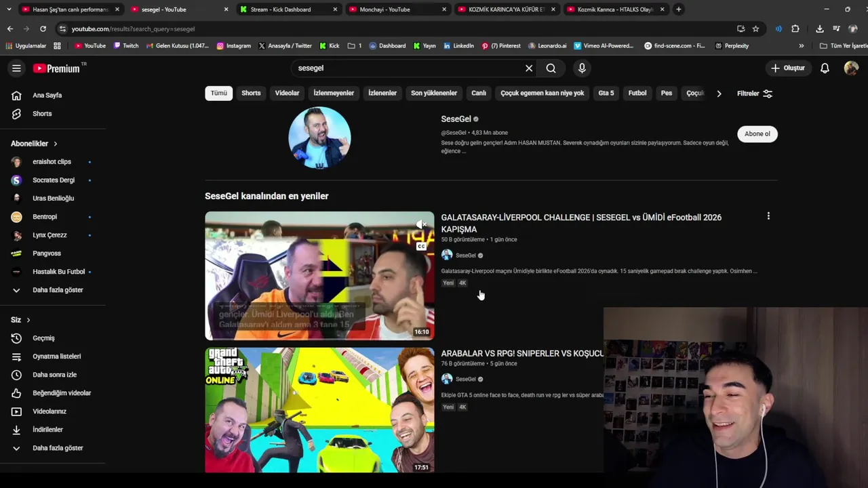Click the Oluştur create button

point(787,68)
